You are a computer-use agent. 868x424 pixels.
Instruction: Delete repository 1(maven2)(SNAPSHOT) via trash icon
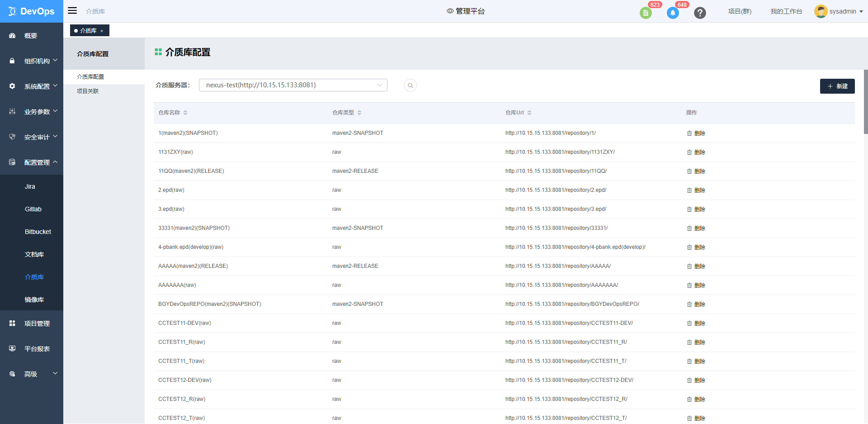click(x=689, y=133)
